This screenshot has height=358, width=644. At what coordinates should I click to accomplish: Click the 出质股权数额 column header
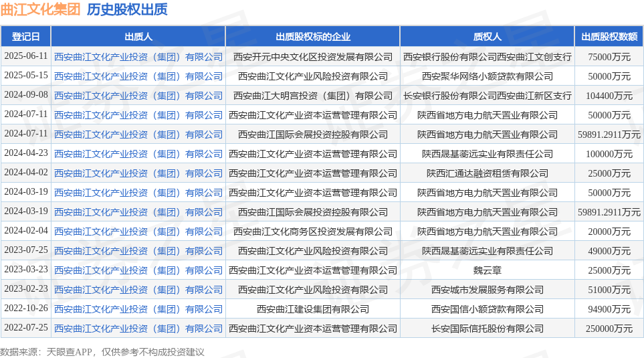[x=609, y=37]
